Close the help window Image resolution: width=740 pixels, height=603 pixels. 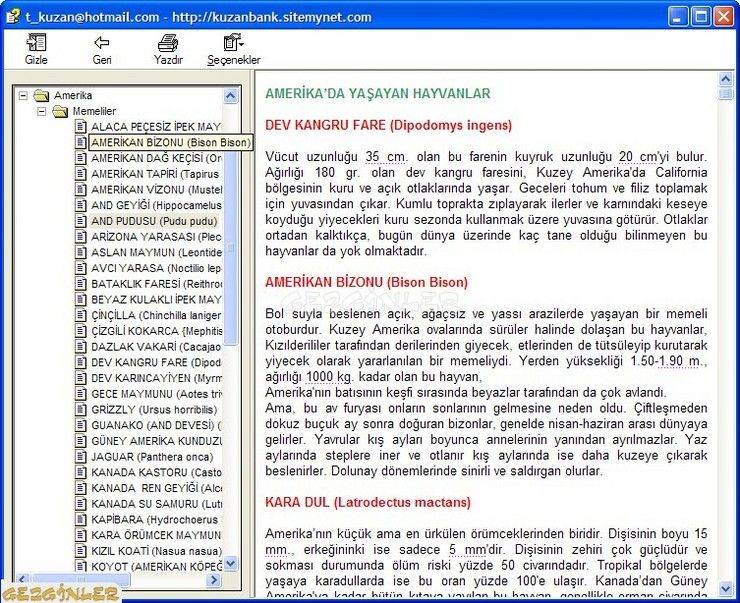[x=723, y=17]
